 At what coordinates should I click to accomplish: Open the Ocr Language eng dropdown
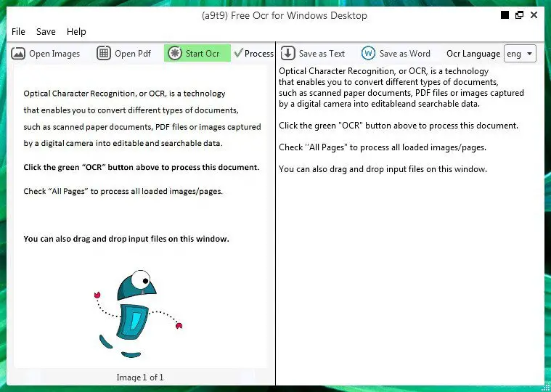[x=520, y=54]
